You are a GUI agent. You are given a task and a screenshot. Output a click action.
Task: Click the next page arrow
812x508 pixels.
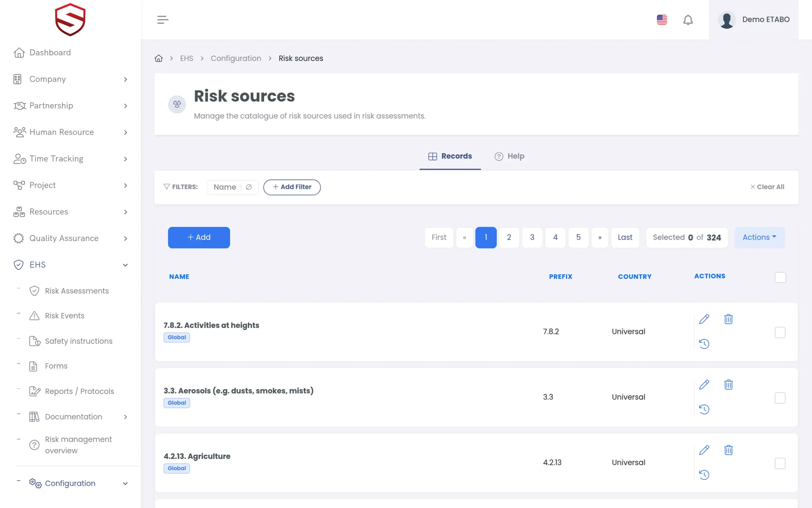[599, 237]
